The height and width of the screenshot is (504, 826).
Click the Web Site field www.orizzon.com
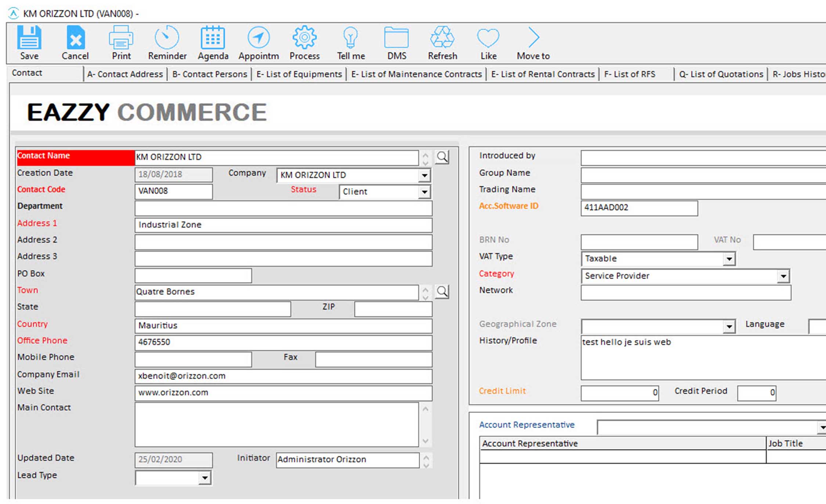coord(283,393)
